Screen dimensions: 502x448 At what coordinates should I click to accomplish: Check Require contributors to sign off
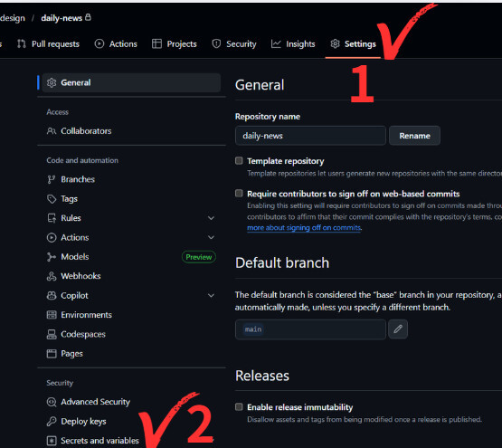(239, 194)
